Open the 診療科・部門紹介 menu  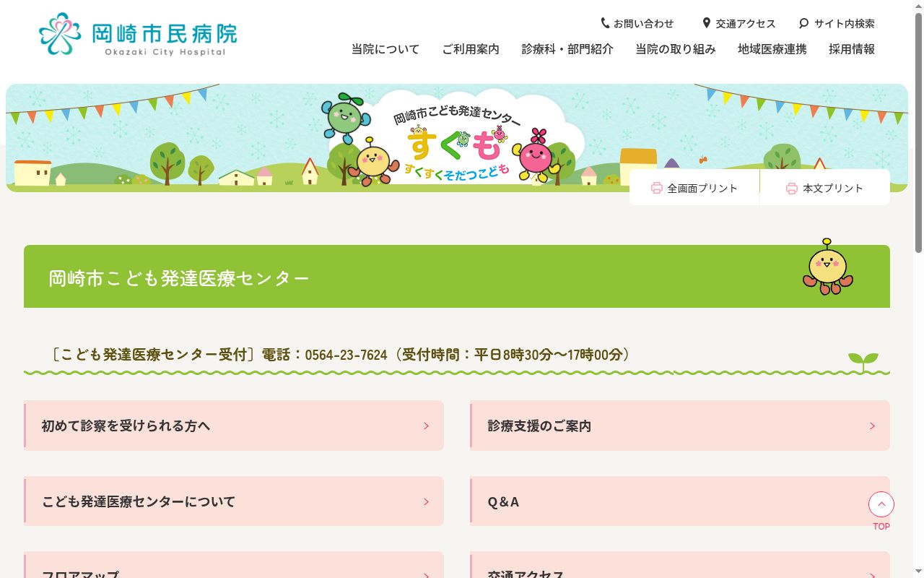tap(567, 49)
